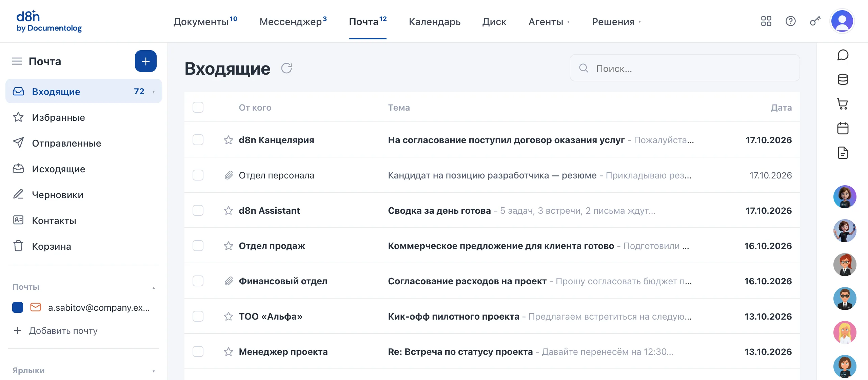This screenshot has height=380, width=868.
Task: Select the Финансовый отдел message checkbox
Action: [198, 281]
